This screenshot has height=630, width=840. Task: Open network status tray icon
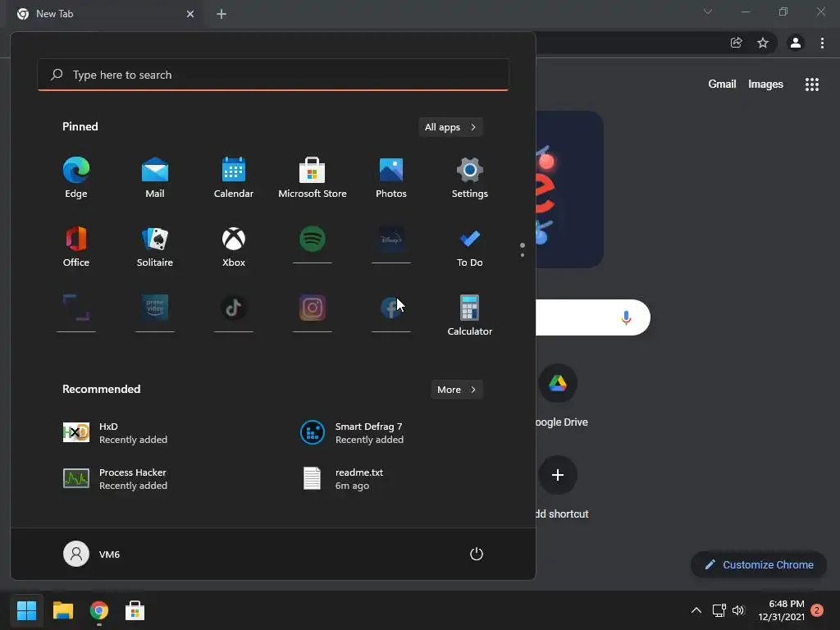[x=719, y=610]
